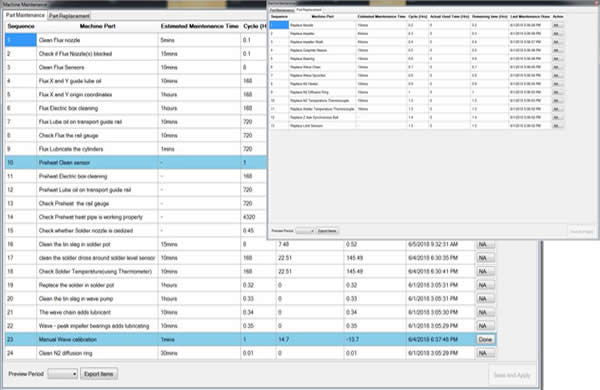Click the large Save and Apply button
Image resolution: width=600 pixels, height=390 pixels.
click(512, 375)
